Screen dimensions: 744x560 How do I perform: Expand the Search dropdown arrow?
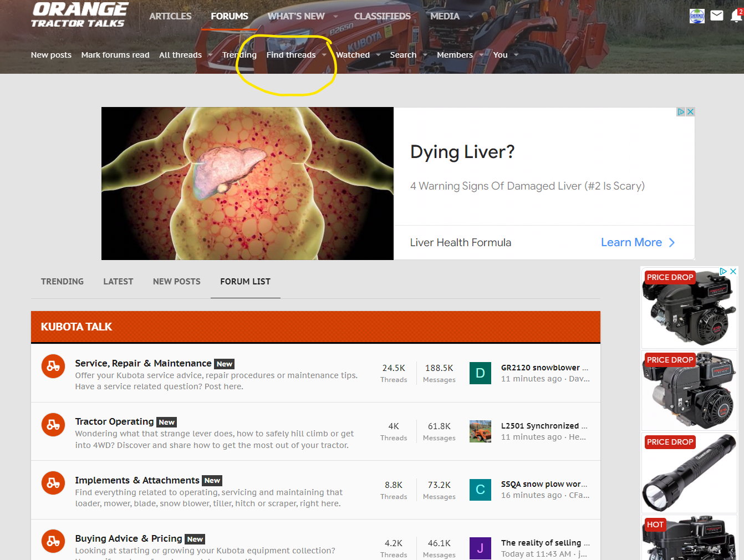pos(425,55)
